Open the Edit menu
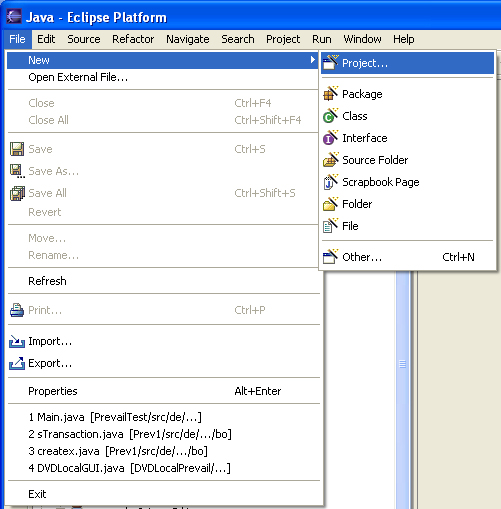This screenshot has height=509, width=501. (46, 39)
